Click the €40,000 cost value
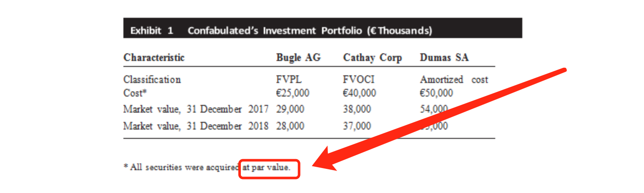The width and height of the screenshot is (644, 193). 360,93
